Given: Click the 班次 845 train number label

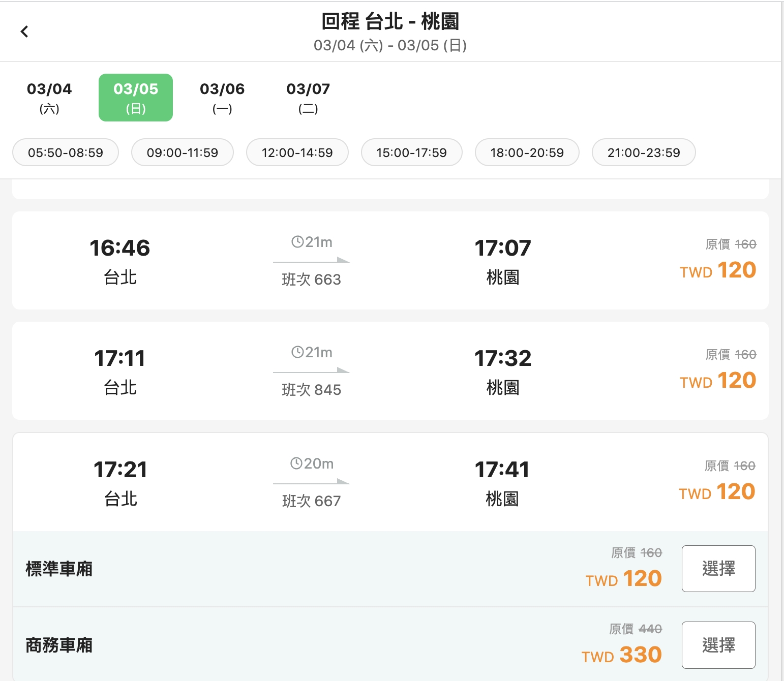Looking at the screenshot, I should [x=312, y=390].
